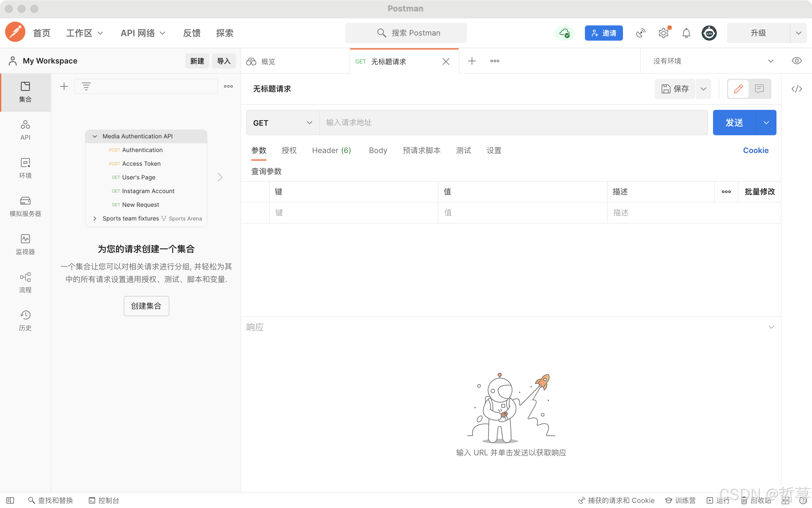Switch to the Overview (概览) tab
812x508 pixels.
[x=295, y=62]
